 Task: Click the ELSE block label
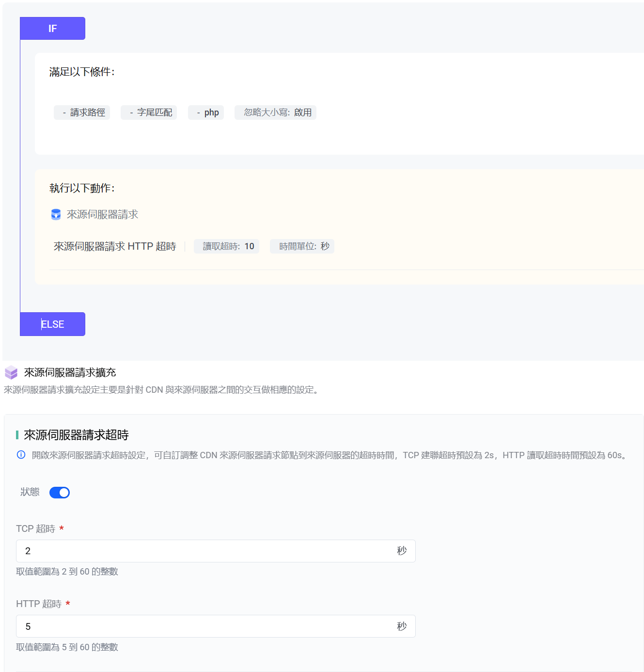[x=52, y=324]
